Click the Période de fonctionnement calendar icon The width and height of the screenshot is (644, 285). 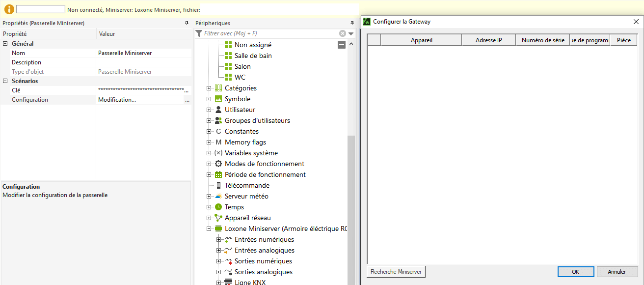218,174
